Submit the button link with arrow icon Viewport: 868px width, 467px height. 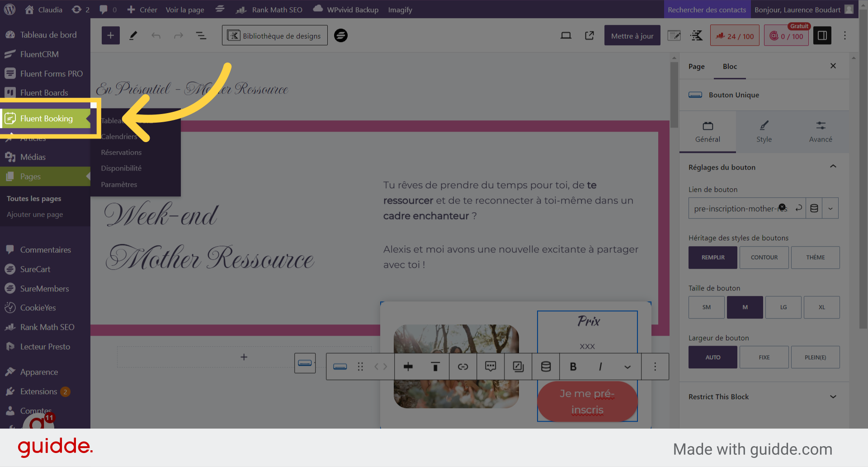click(799, 208)
